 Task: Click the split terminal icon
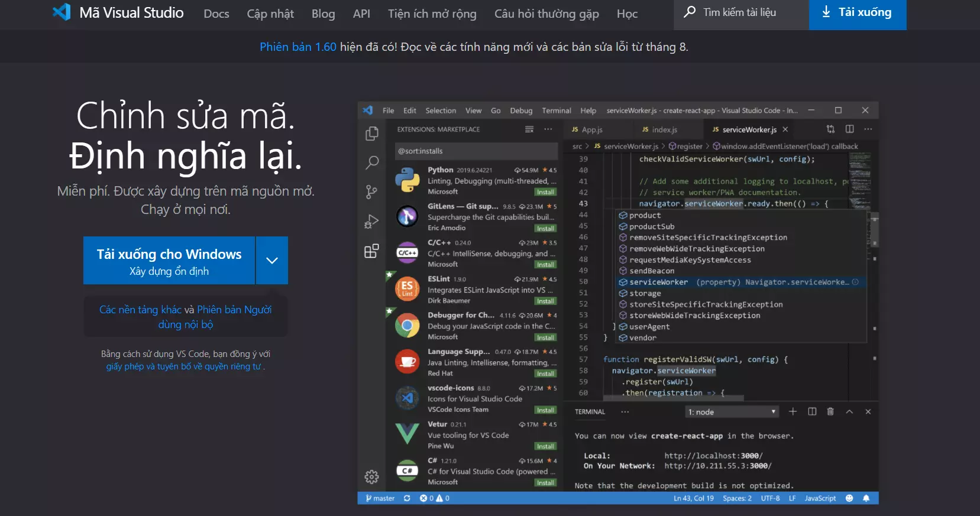pyautogui.click(x=812, y=411)
